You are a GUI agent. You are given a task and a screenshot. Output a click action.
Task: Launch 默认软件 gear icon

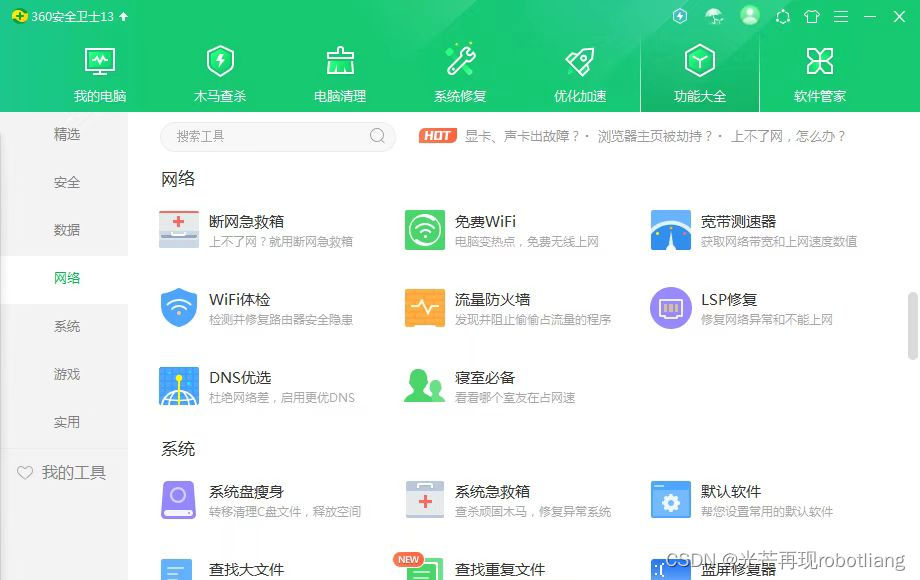(x=671, y=500)
